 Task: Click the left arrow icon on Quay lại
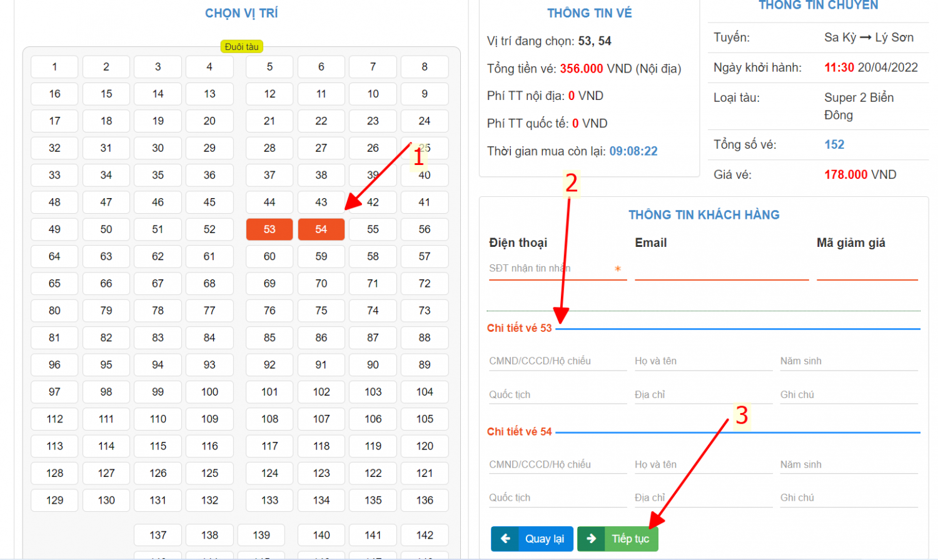coord(505,539)
